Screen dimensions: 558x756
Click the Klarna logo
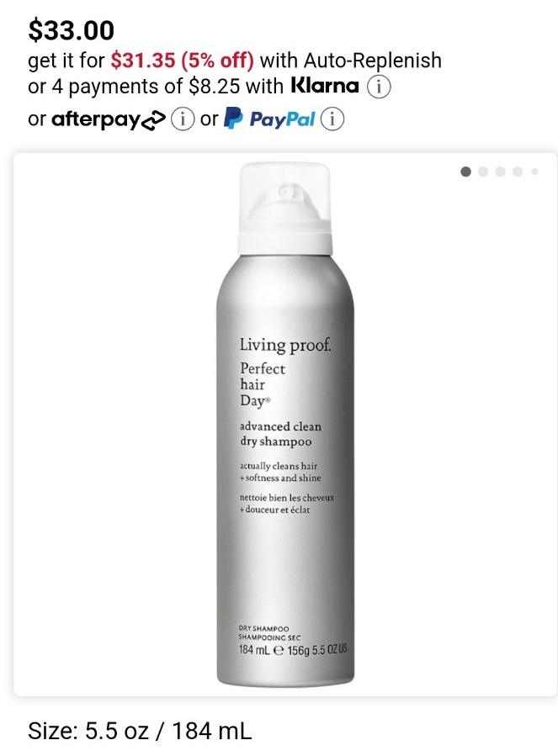(x=325, y=86)
